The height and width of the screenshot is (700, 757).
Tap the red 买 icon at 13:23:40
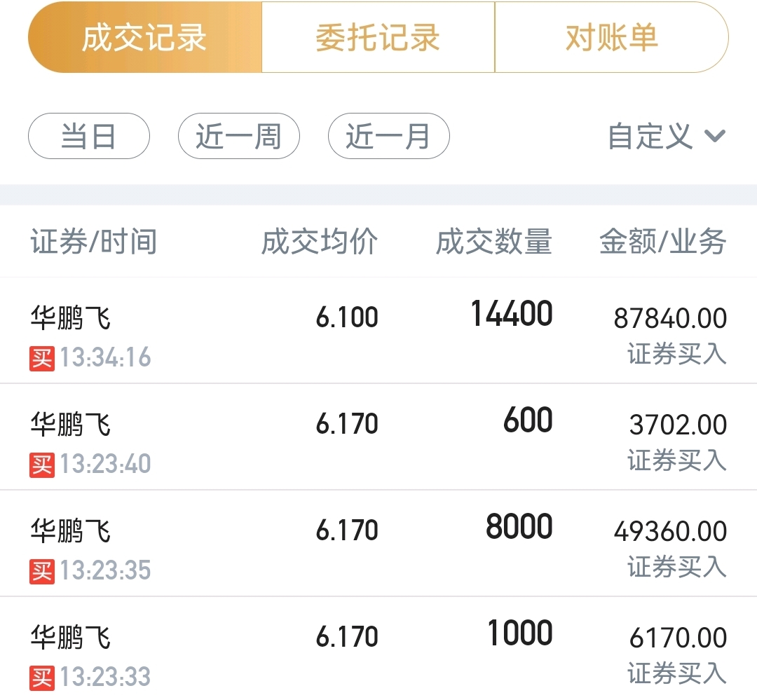[x=42, y=465]
